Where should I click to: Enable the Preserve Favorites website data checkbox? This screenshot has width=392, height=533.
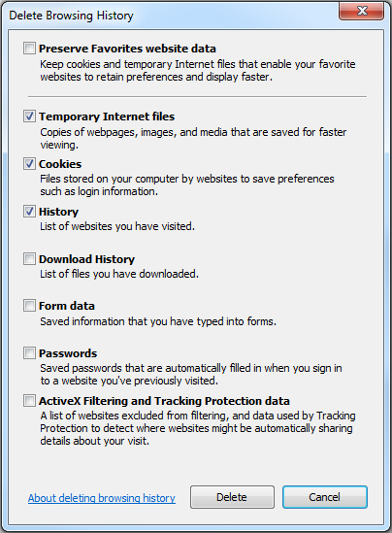(29, 48)
